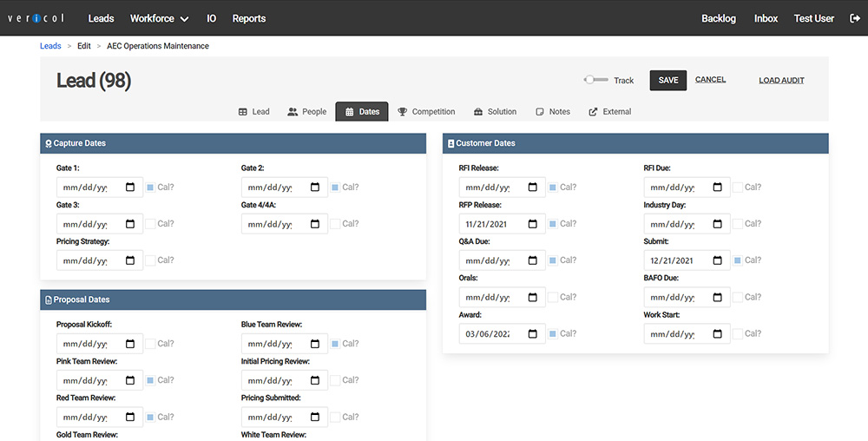Check the Cal? box for Gate 3
Viewport: 868px width, 441px height.
click(x=150, y=224)
